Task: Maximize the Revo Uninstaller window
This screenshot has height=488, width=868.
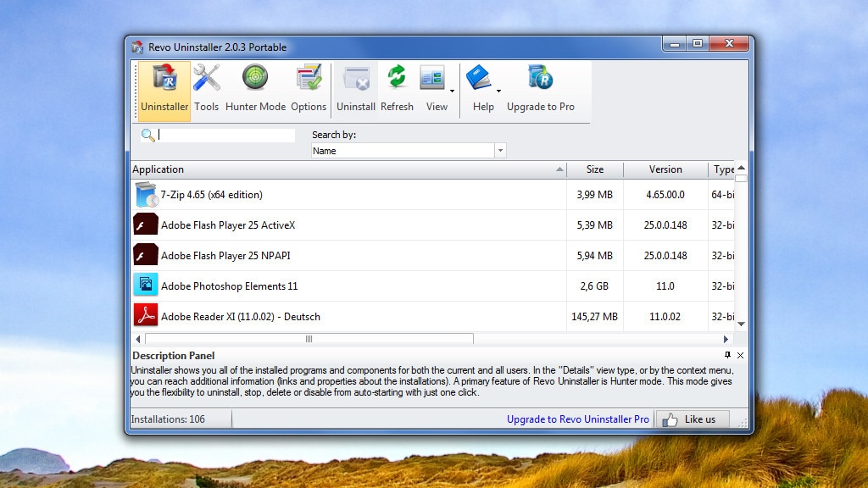Action: [698, 44]
